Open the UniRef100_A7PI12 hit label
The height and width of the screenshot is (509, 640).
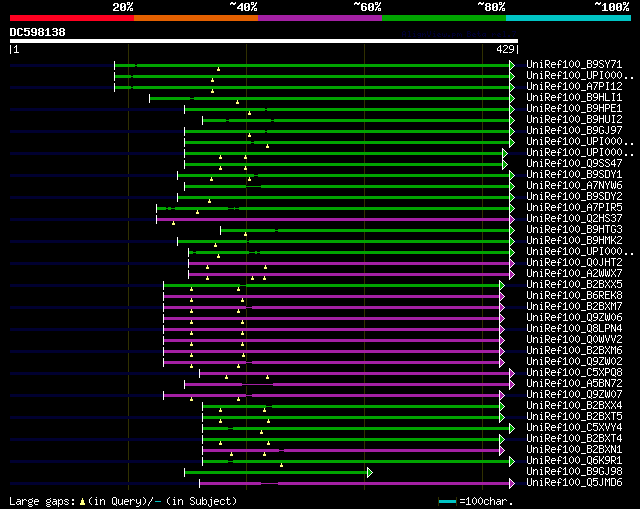[x=574, y=87]
